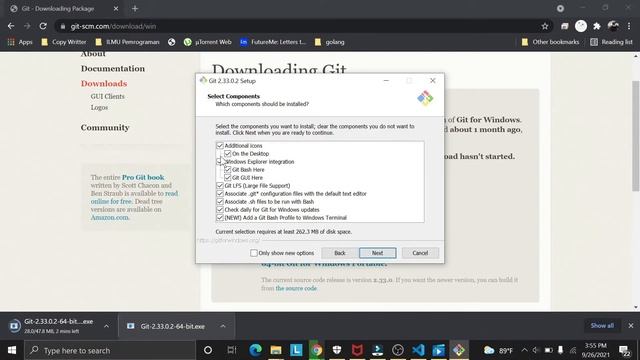Show all downloads

602,326
